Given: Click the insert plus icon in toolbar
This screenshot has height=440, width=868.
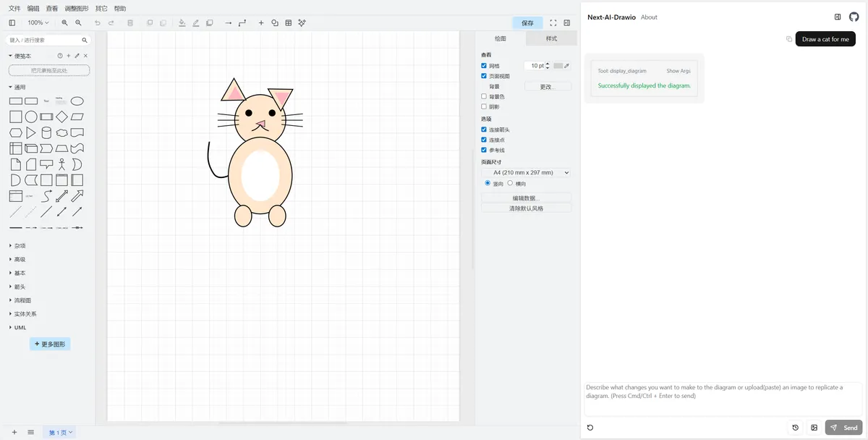Looking at the screenshot, I should [x=261, y=23].
